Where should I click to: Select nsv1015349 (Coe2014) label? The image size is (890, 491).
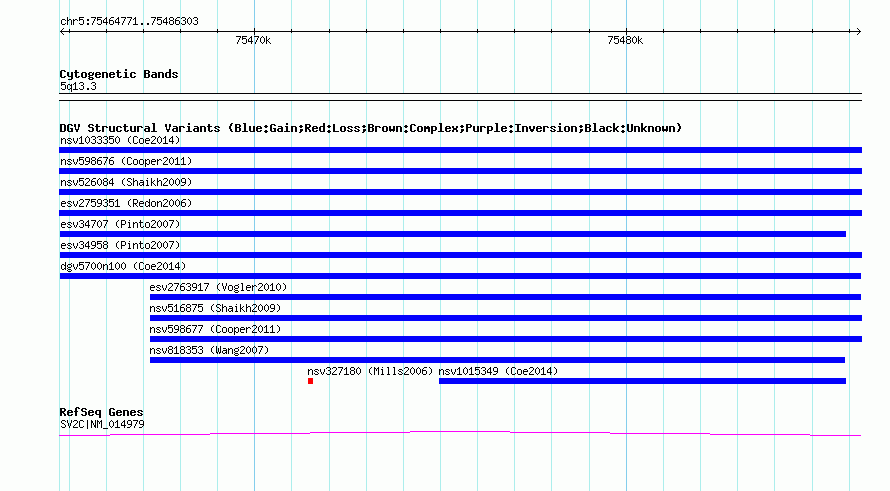coord(498,371)
